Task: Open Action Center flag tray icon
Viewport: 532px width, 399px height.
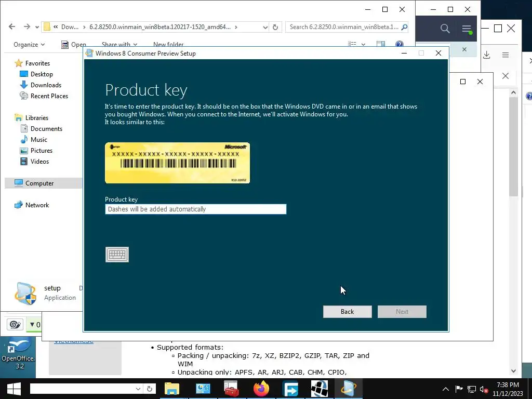Action: (x=459, y=389)
